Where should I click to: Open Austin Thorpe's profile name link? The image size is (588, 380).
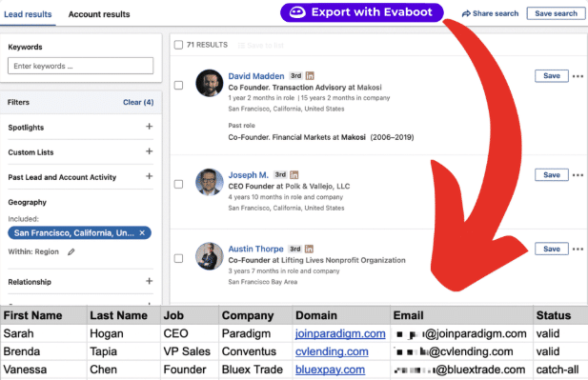click(x=255, y=249)
